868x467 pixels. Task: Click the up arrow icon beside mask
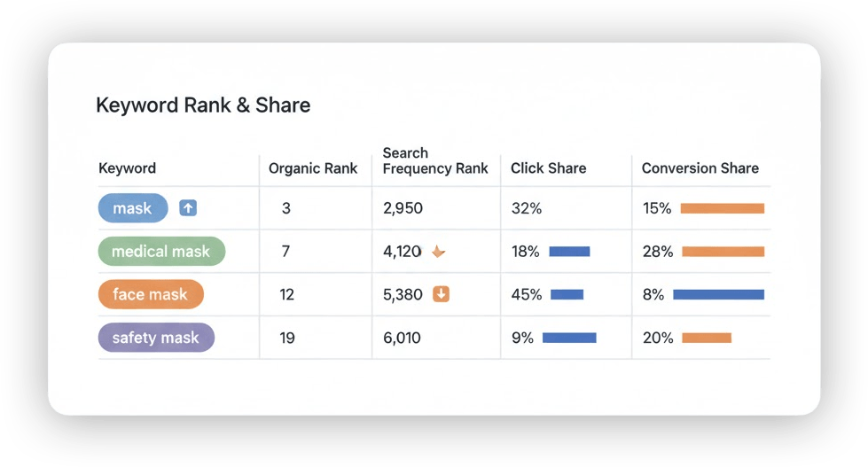click(188, 208)
